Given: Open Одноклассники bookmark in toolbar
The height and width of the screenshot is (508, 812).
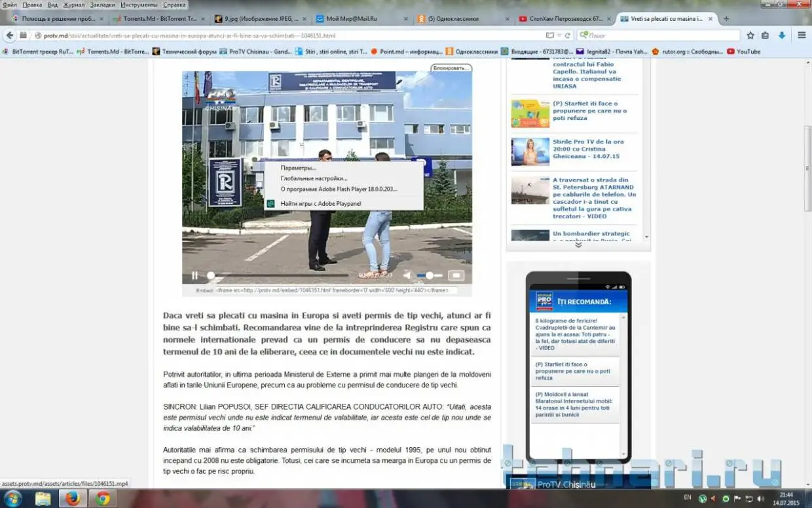Looking at the screenshot, I should pos(472,51).
